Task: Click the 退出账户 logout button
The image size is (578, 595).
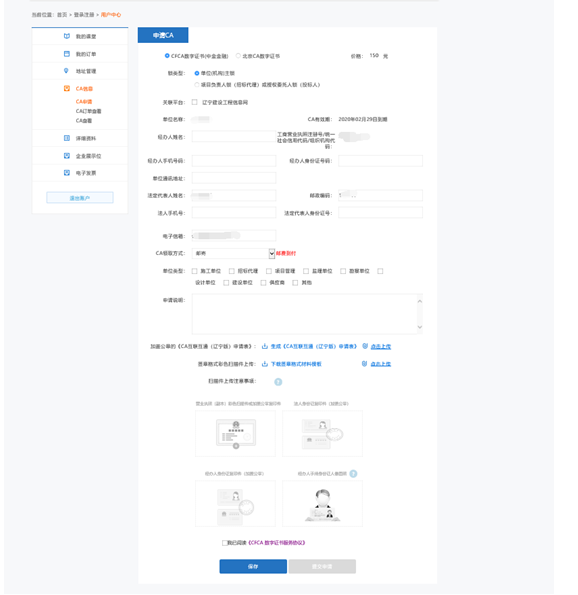Action: 80,198
